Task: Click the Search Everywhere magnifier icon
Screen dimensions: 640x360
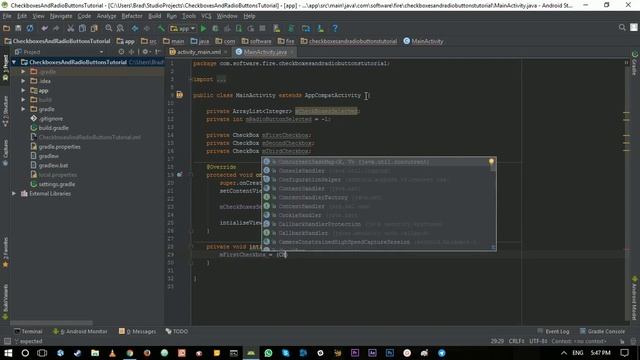Action: [x=622, y=27]
